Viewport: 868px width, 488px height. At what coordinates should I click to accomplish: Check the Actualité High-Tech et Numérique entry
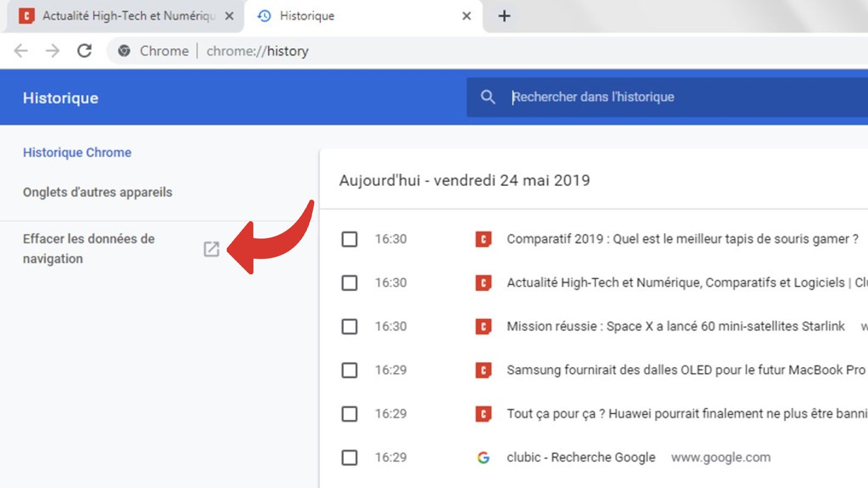point(349,283)
